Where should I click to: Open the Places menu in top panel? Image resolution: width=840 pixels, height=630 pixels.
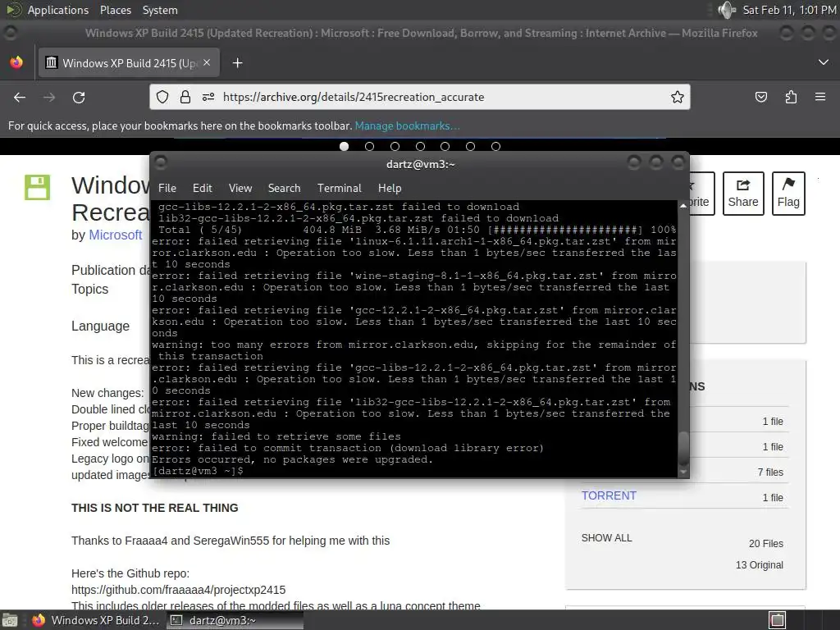(115, 10)
